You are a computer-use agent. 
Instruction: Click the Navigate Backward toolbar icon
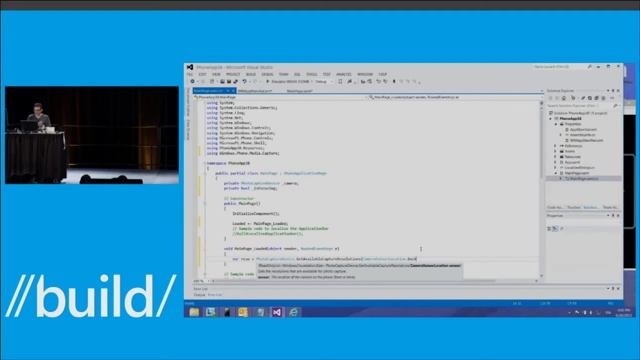192,82
